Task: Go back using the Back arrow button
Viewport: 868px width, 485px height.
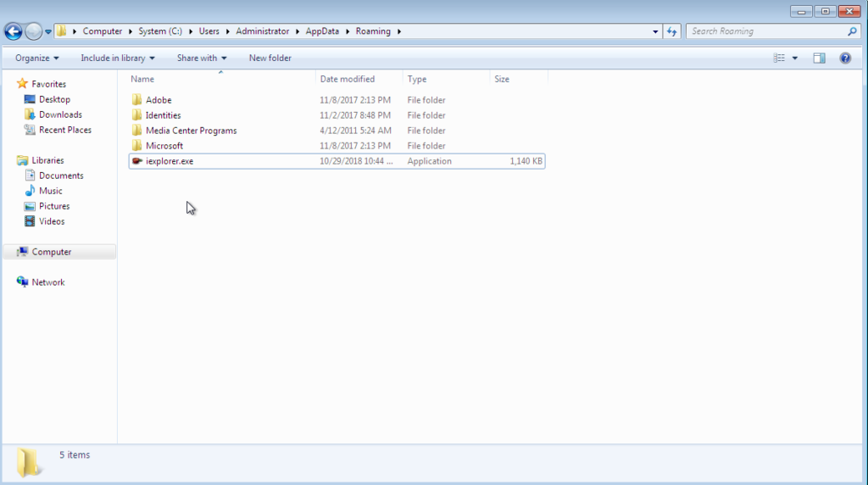Action: [14, 31]
